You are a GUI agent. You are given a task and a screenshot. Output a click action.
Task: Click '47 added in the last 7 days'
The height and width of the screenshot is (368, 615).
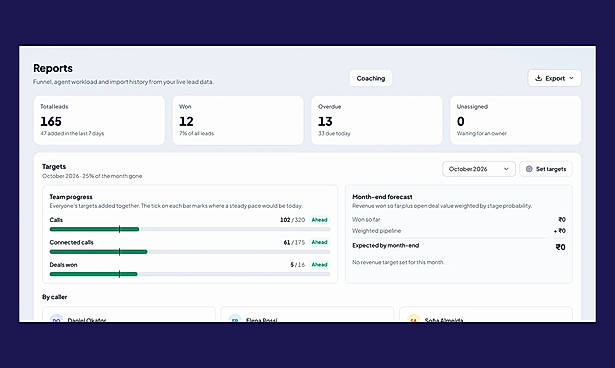click(72, 133)
